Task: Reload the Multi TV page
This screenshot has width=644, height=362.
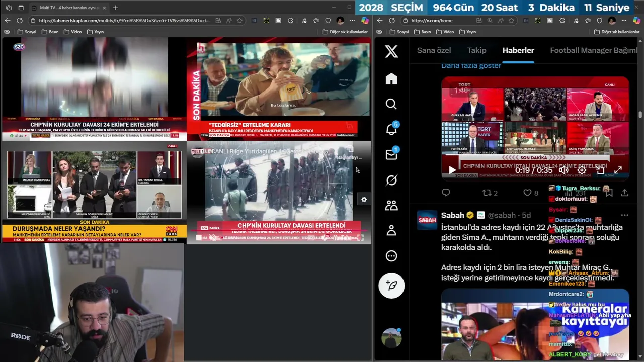Action: point(20,21)
